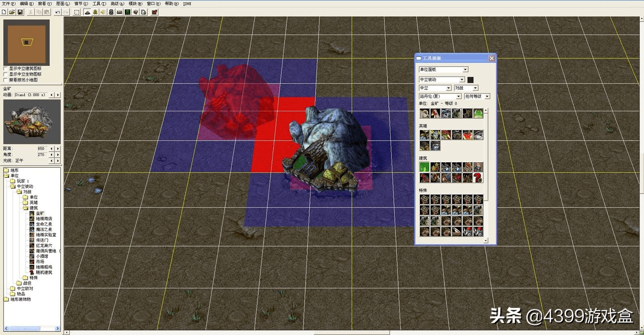Click the Redo arrow icon
This screenshot has width=644, height=335.
pos(65,12)
